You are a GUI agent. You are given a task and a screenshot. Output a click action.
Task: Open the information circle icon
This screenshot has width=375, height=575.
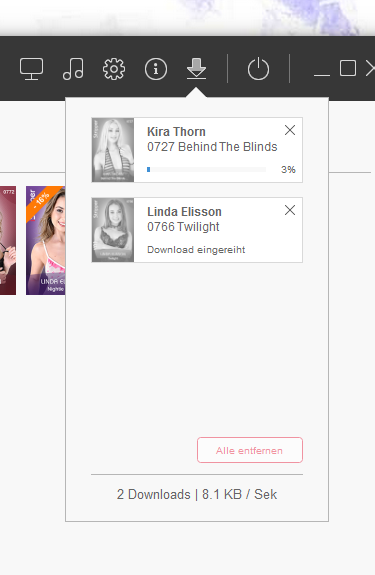[x=156, y=69]
